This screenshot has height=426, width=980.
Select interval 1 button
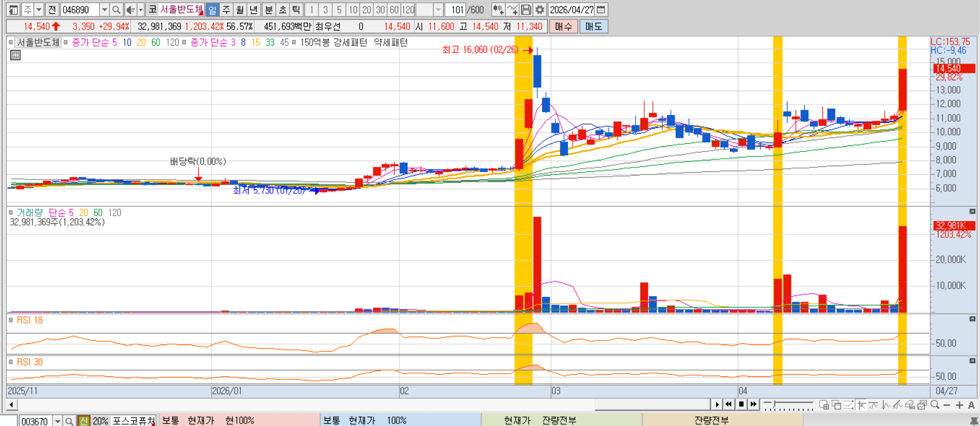pyautogui.click(x=311, y=10)
